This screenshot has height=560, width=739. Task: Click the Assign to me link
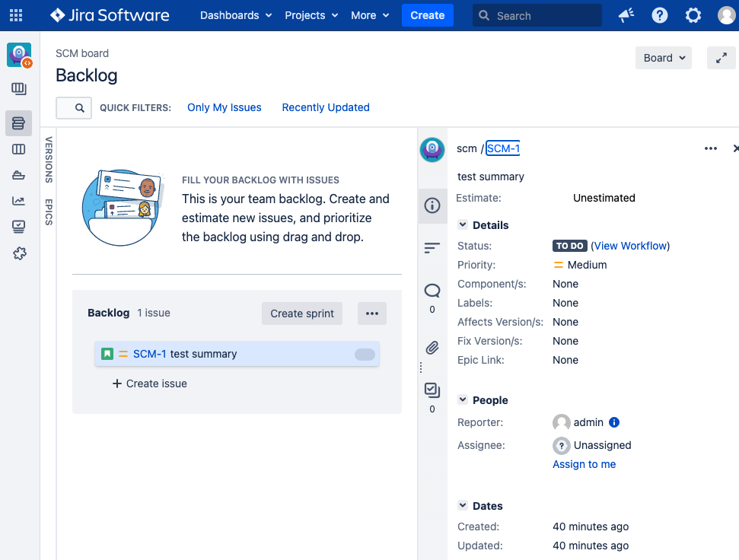tap(584, 464)
